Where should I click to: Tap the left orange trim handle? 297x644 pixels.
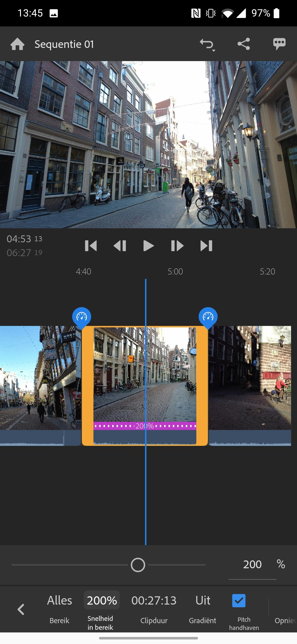click(88, 386)
